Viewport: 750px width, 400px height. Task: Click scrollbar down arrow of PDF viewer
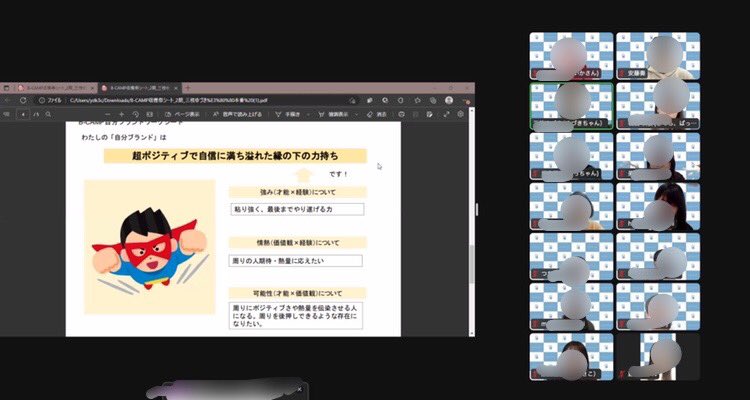click(472, 333)
